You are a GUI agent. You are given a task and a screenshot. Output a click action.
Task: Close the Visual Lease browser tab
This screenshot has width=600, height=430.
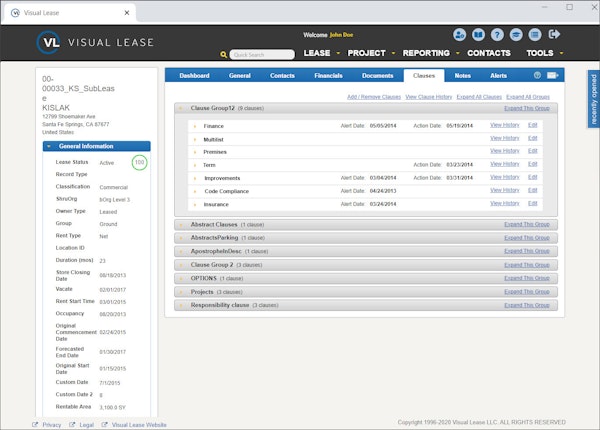coord(127,13)
